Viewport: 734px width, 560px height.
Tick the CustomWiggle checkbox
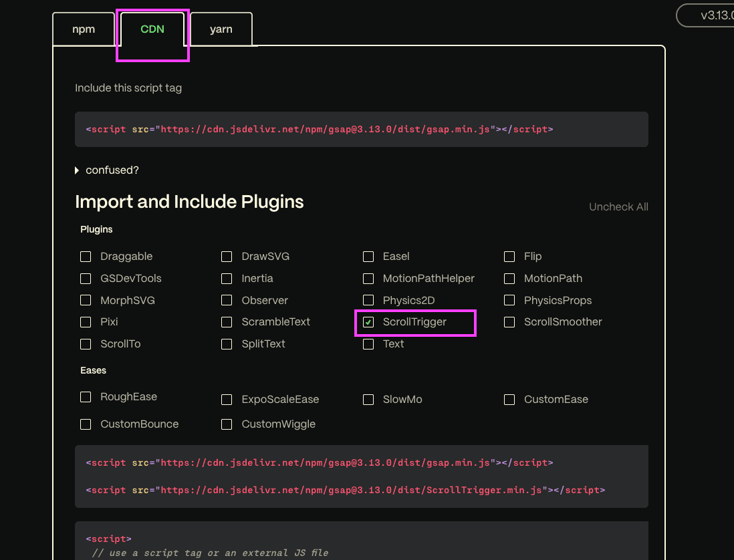click(227, 424)
